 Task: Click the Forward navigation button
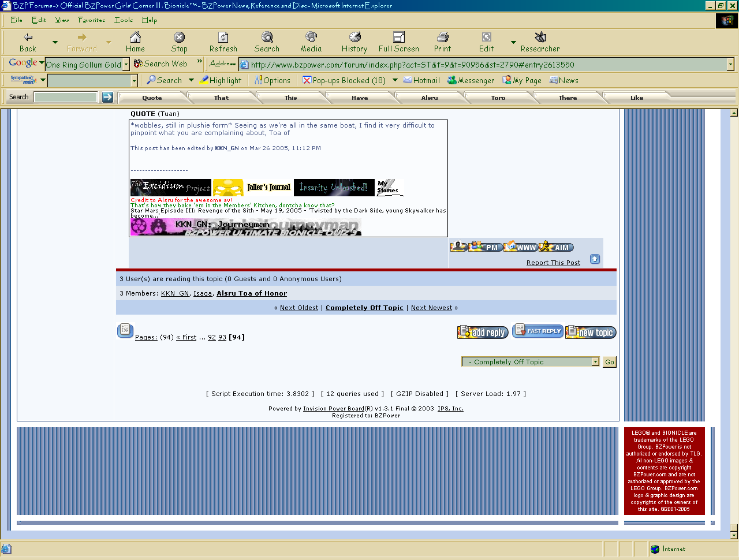click(81, 42)
